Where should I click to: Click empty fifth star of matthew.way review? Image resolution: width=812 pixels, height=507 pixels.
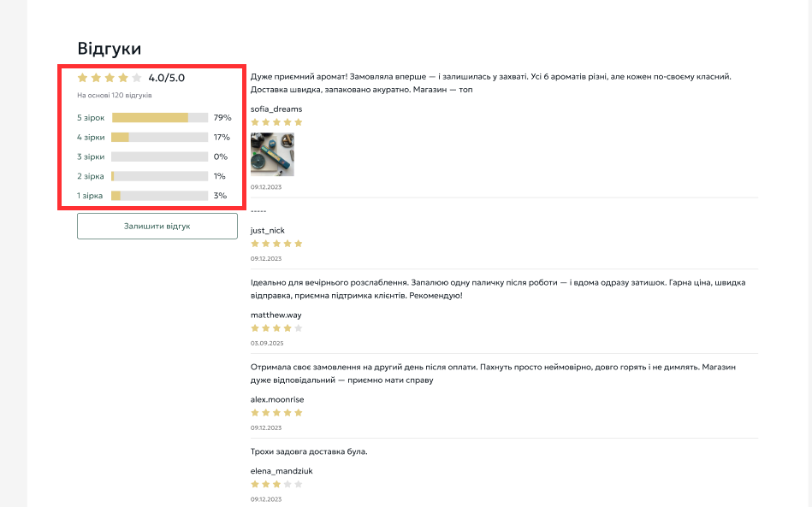pyautogui.click(x=299, y=328)
